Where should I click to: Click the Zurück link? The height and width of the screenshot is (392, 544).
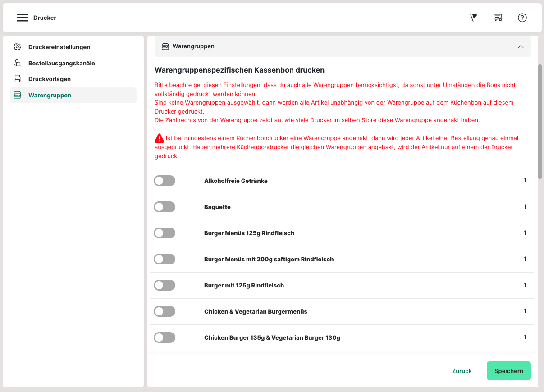click(x=462, y=371)
